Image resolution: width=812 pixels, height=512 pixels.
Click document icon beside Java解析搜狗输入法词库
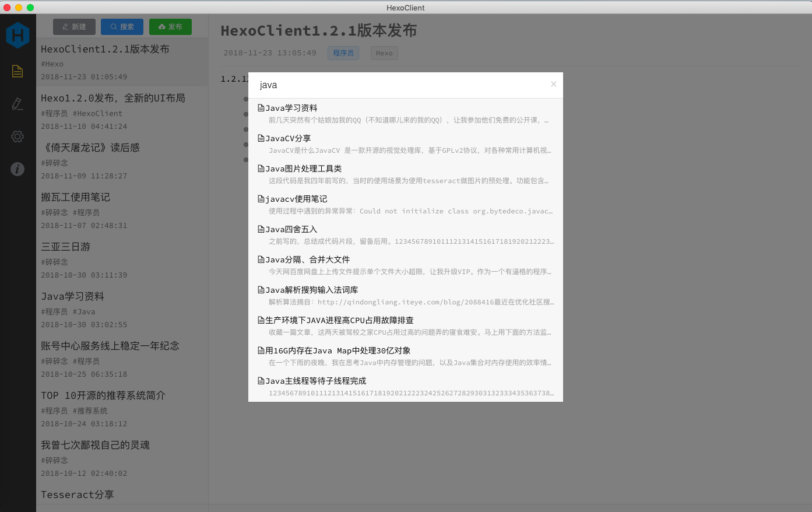261,290
